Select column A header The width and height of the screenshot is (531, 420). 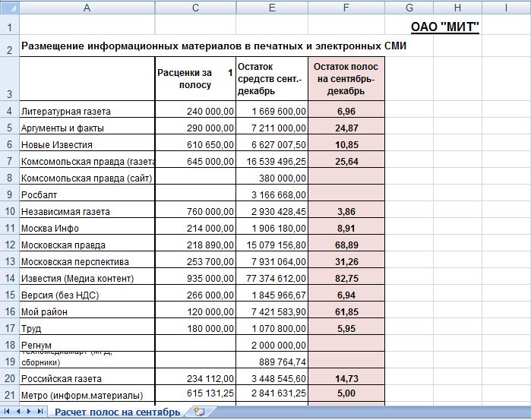point(87,8)
